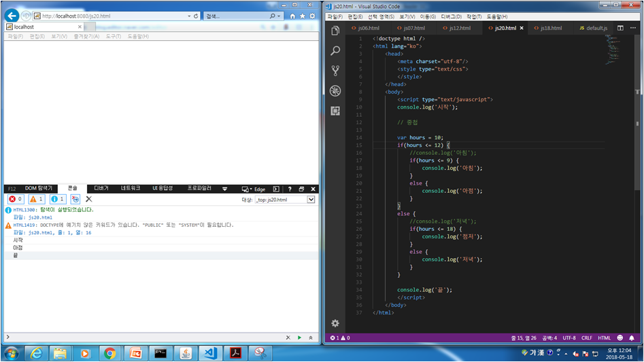Screen dimensions: 644x362
Task: Close the F12 developer tools
Action: pos(313,189)
